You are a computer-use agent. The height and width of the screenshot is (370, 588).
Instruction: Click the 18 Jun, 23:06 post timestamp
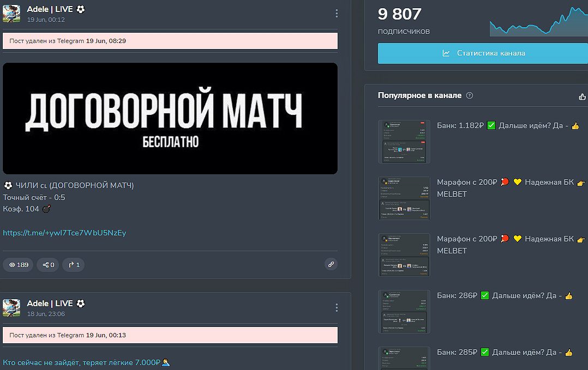46,314
